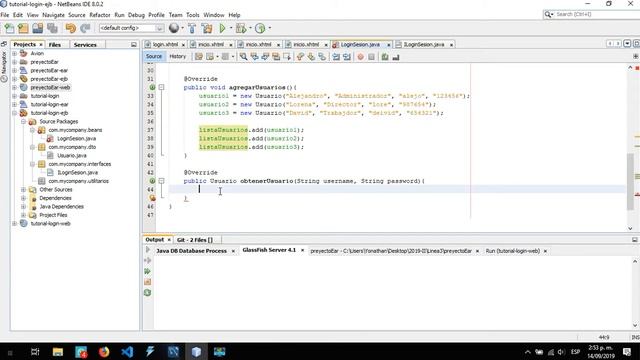Minimize the Projects panel window group
The height and width of the screenshot is (360, 640).
click(x=134, y=44)
